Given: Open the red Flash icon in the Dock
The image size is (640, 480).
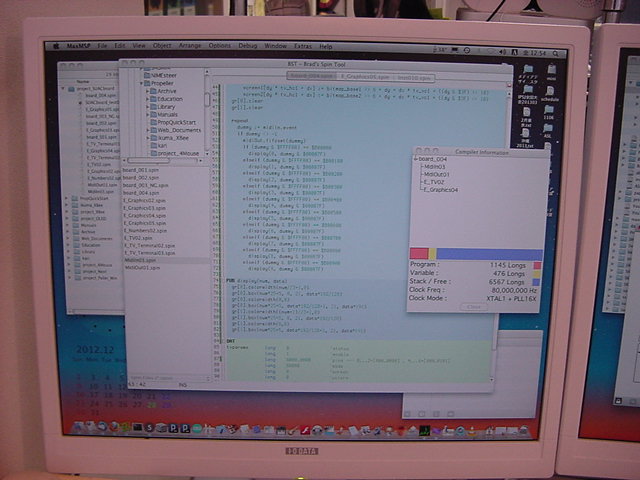Looking at the screenshot, I should click(x=305, y=429).
